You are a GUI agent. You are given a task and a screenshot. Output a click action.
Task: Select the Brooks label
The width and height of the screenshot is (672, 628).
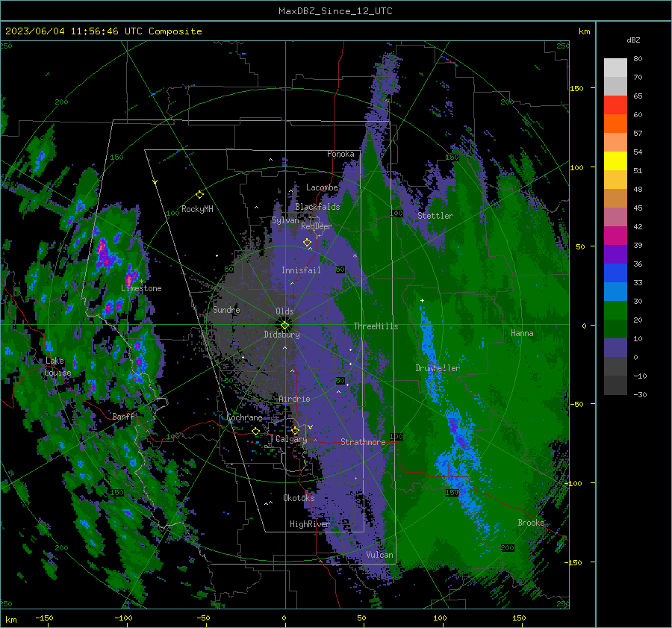(x=531, y=523)
